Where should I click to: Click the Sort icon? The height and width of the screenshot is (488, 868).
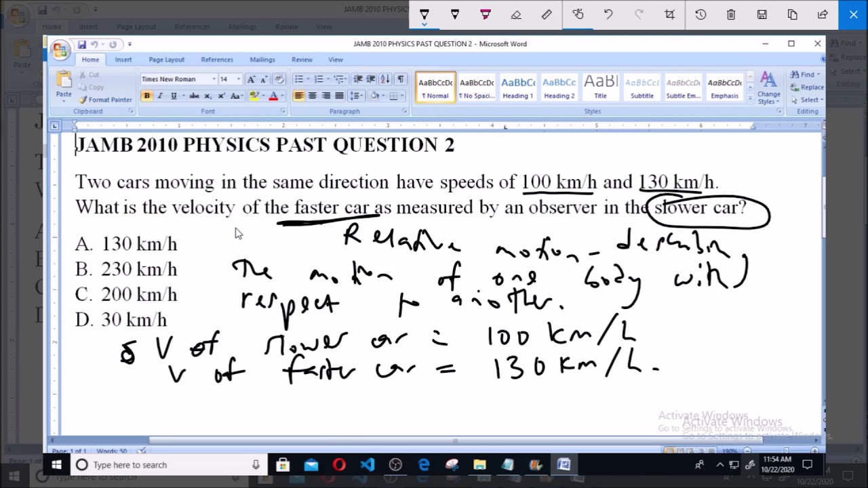click(384, 79)
